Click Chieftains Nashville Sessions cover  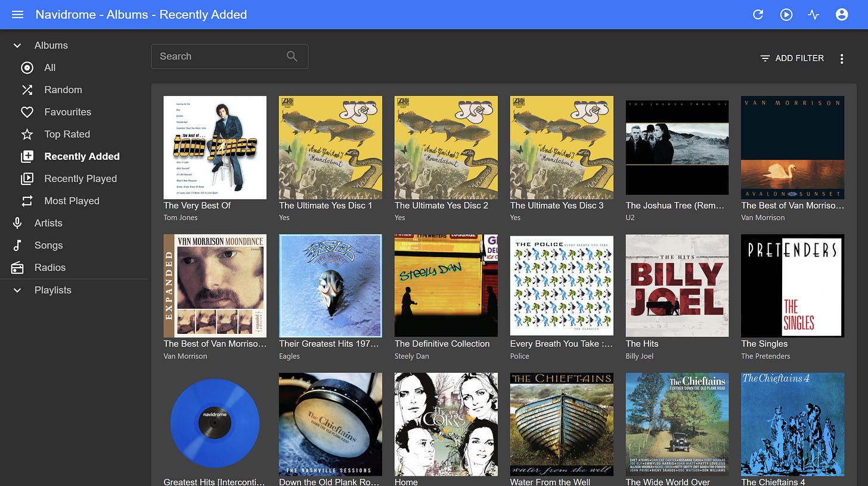tap(330, 424)
